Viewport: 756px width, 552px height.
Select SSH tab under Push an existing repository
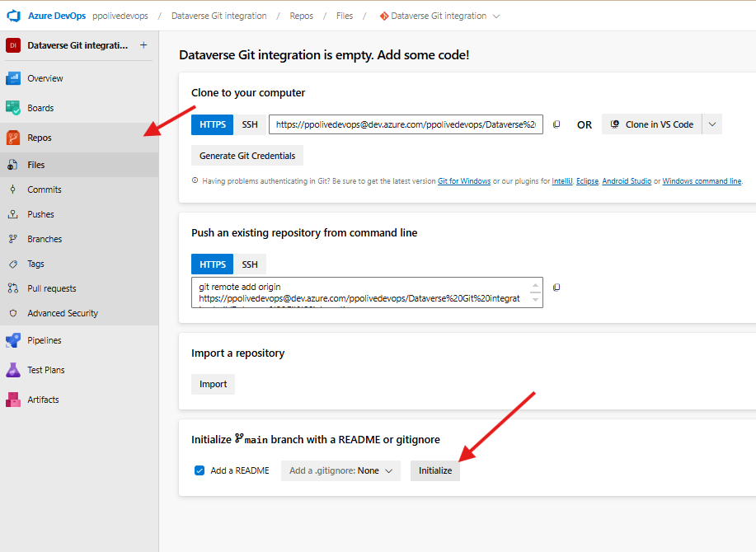pyautogui.click(x=250, y=264)
